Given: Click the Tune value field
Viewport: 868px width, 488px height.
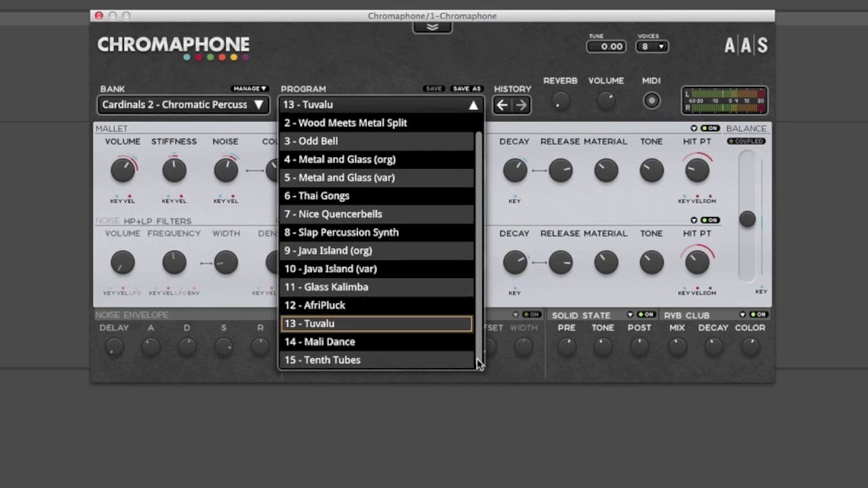Looking at the screenshot, I should coord(606,47).
